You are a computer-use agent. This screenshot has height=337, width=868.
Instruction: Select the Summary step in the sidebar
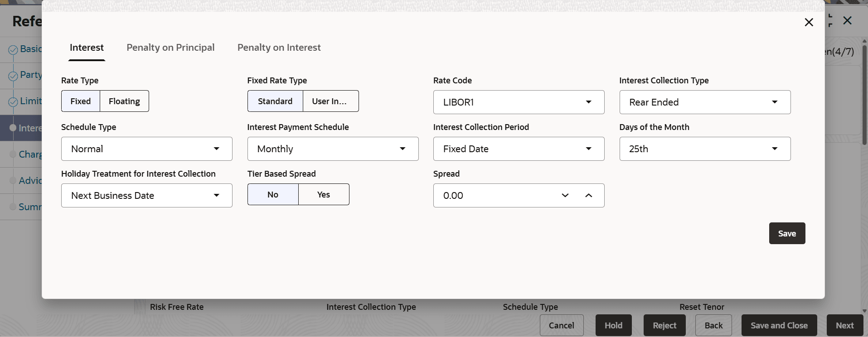coord(21,207)
